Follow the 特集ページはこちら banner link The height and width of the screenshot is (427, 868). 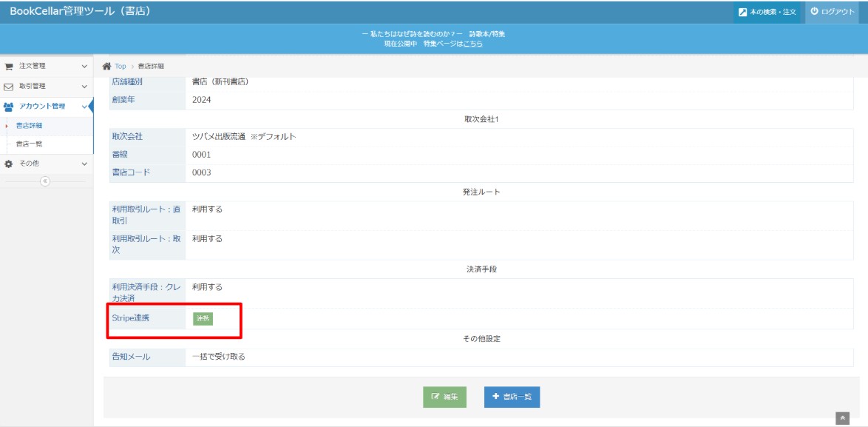[452, 44]
